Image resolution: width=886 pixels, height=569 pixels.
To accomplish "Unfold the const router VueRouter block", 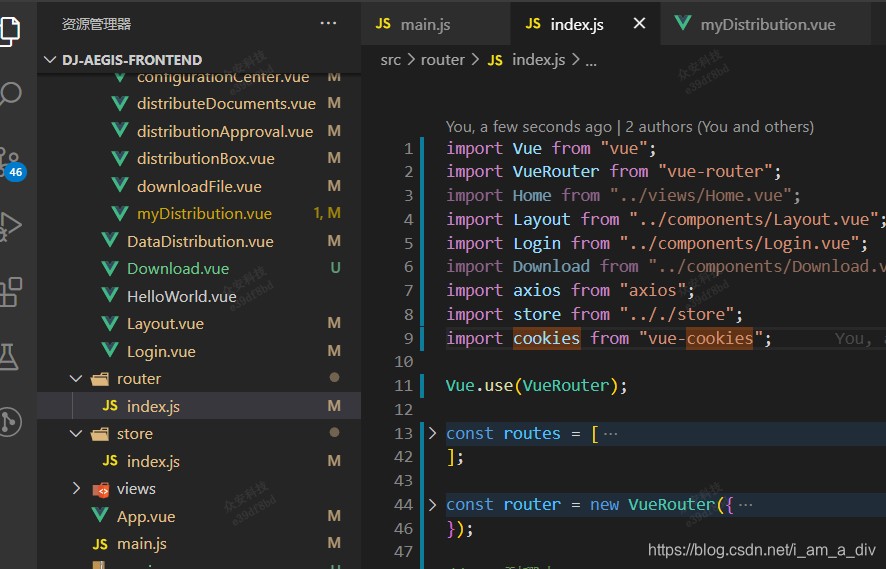I will [432, 505].
